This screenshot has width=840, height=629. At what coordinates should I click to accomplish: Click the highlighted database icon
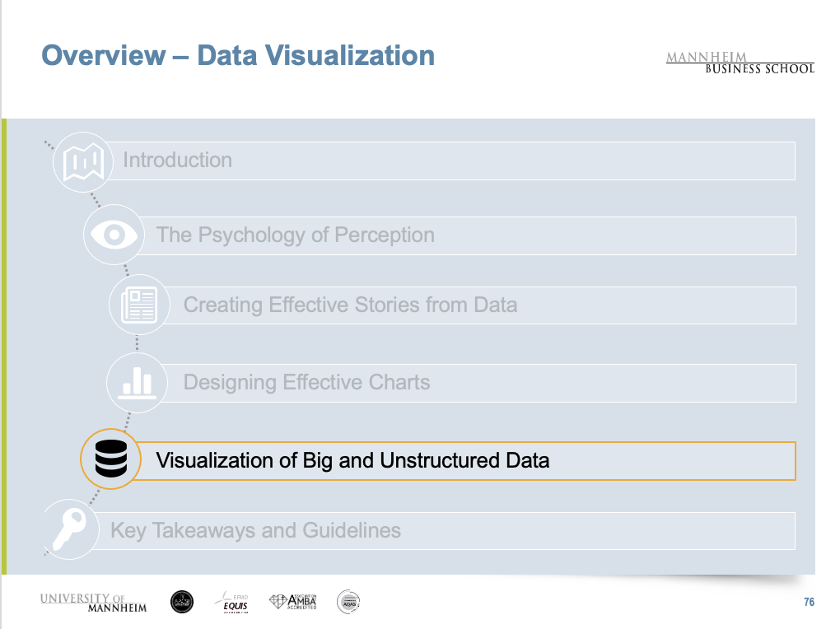click(x=110, y=460)
